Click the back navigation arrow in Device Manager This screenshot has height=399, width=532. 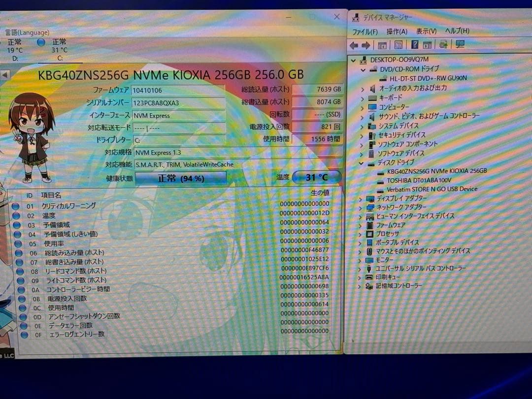click(354, 45)
